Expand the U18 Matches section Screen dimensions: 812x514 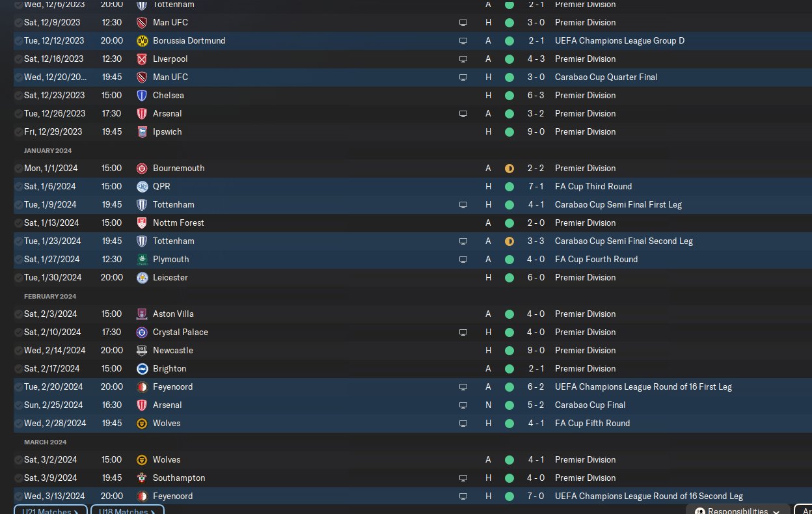[x=127, y=511]
